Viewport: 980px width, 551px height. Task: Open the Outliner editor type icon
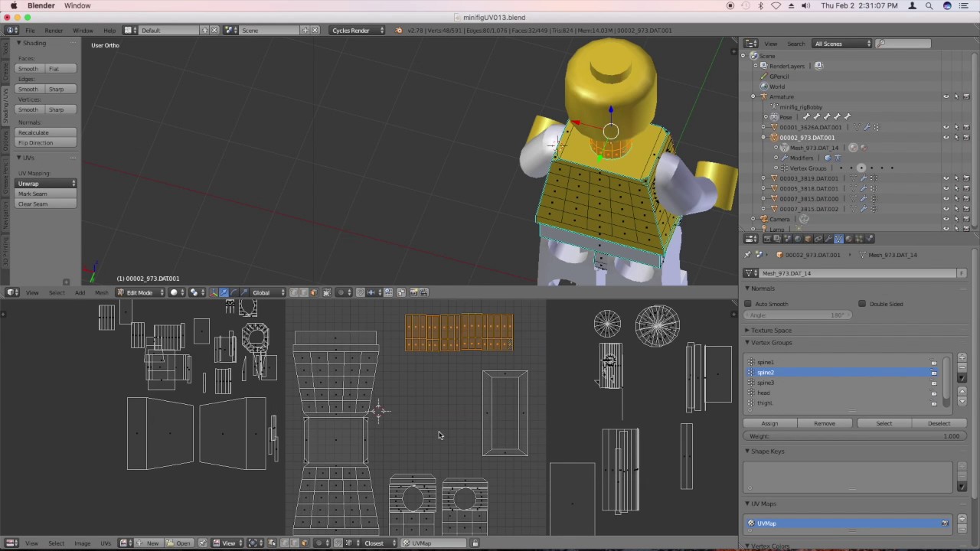click(751, 44)
